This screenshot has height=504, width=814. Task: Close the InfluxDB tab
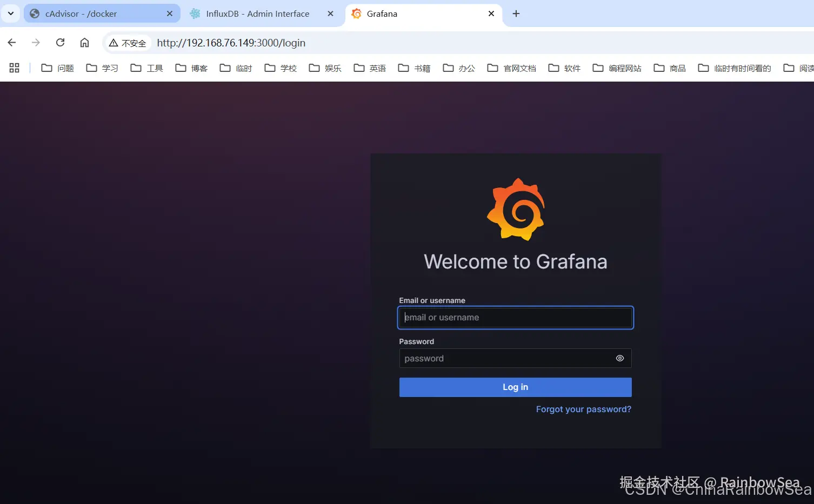tap(331, 14)
